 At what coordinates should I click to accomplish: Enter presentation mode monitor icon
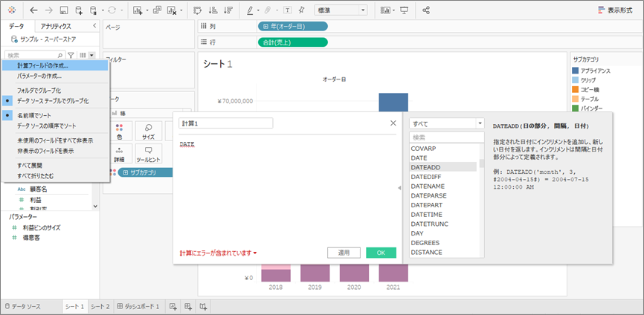pyautogui.click(x=404, y=10)
